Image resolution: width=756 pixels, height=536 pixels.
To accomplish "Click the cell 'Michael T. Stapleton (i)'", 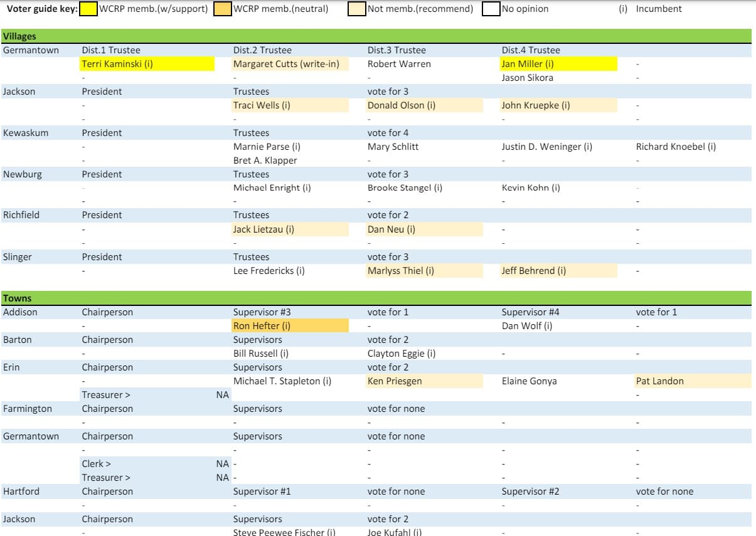I will 282,381.
